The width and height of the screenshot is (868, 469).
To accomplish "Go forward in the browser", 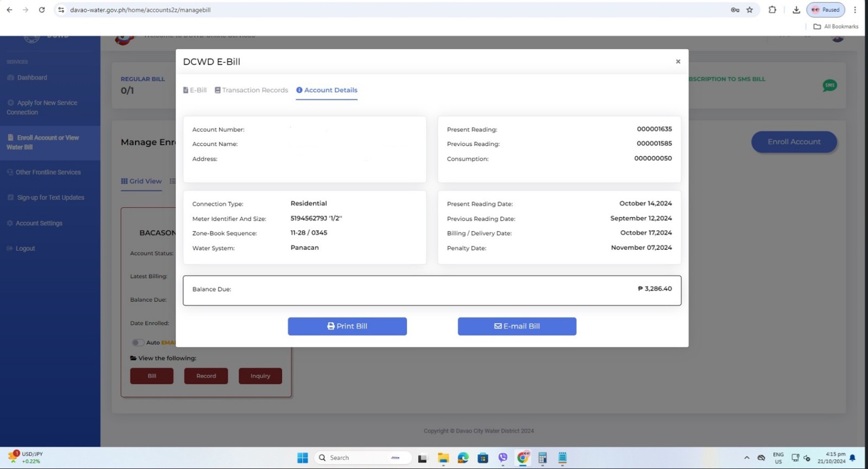I will click(25, 10).
